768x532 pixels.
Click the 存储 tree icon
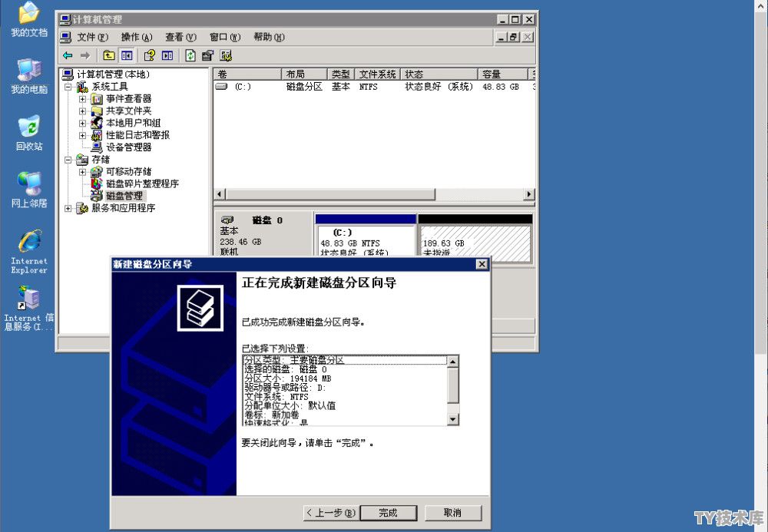point(82,160)
